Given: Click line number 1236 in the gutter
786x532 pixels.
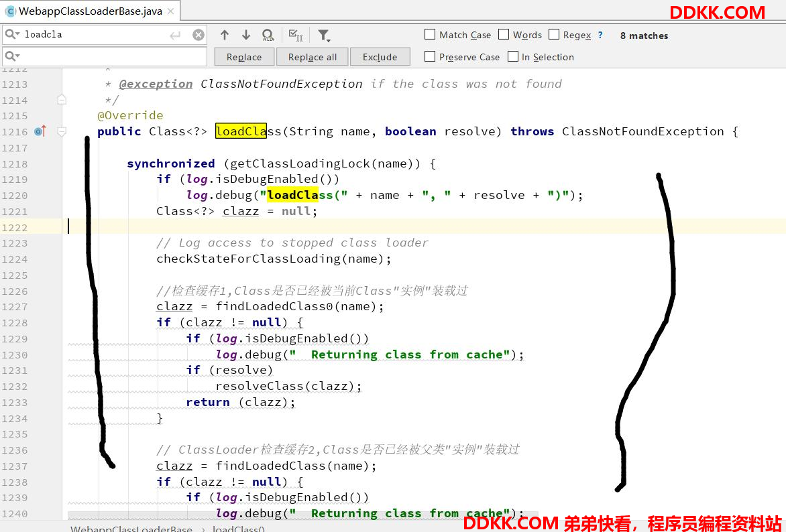Looking at the screenshot, I should pos(15,450).
